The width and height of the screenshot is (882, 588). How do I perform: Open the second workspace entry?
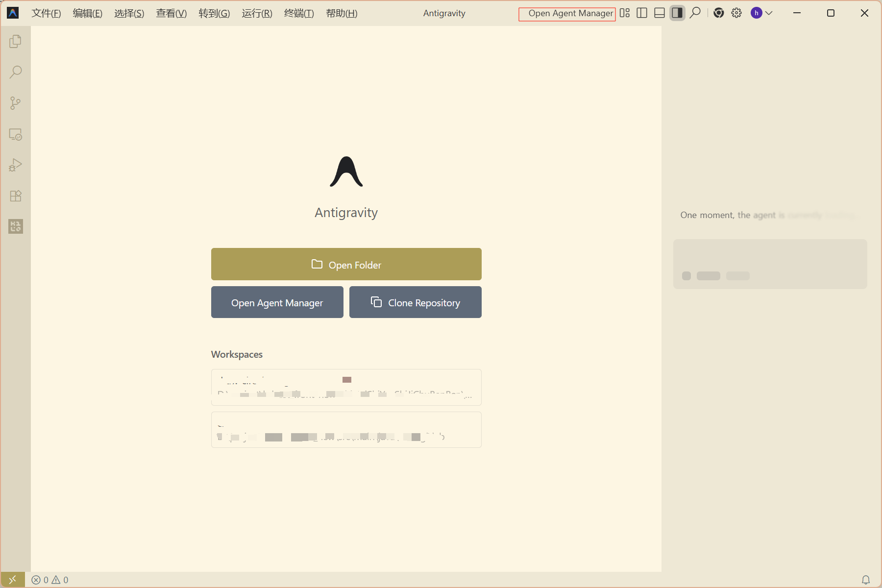point(346,430)
